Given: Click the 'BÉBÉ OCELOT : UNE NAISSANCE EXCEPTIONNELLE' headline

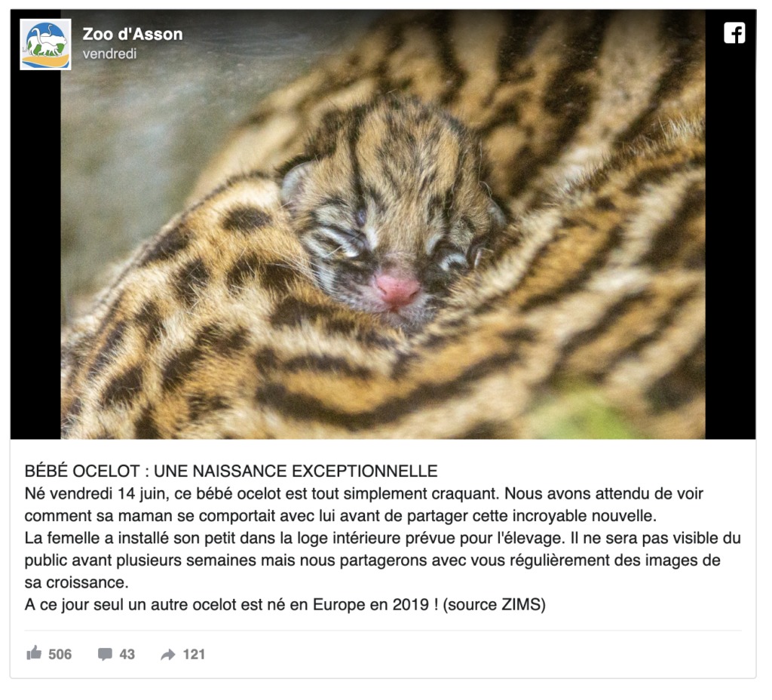Looking at the screenshot, I should tap(231, 471).
